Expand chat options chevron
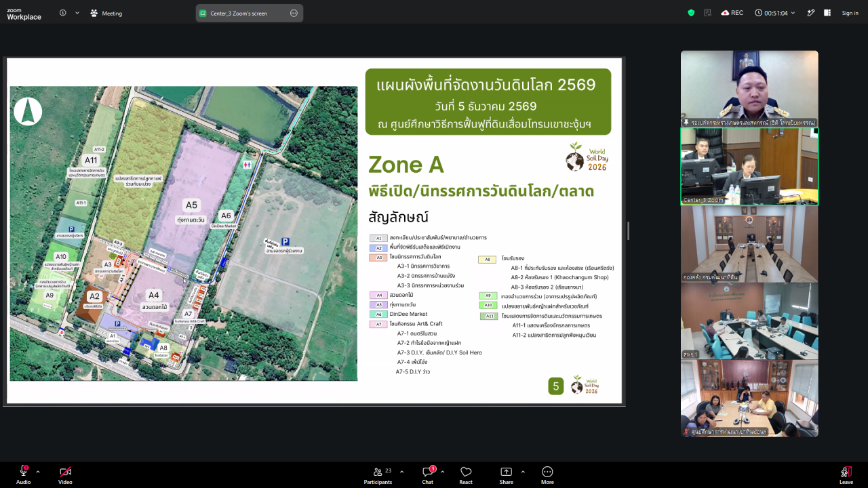This screenshot has width=868, height=488. click(x=442, y=472)
